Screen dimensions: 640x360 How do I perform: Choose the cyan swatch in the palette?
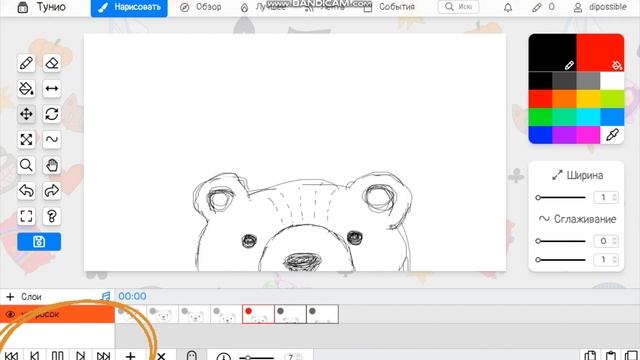point(588,117)
